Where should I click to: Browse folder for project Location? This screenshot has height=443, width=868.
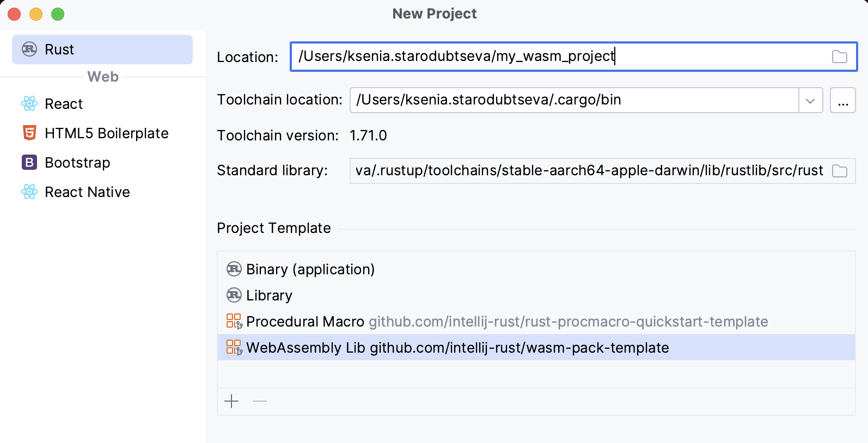(840, 57)
